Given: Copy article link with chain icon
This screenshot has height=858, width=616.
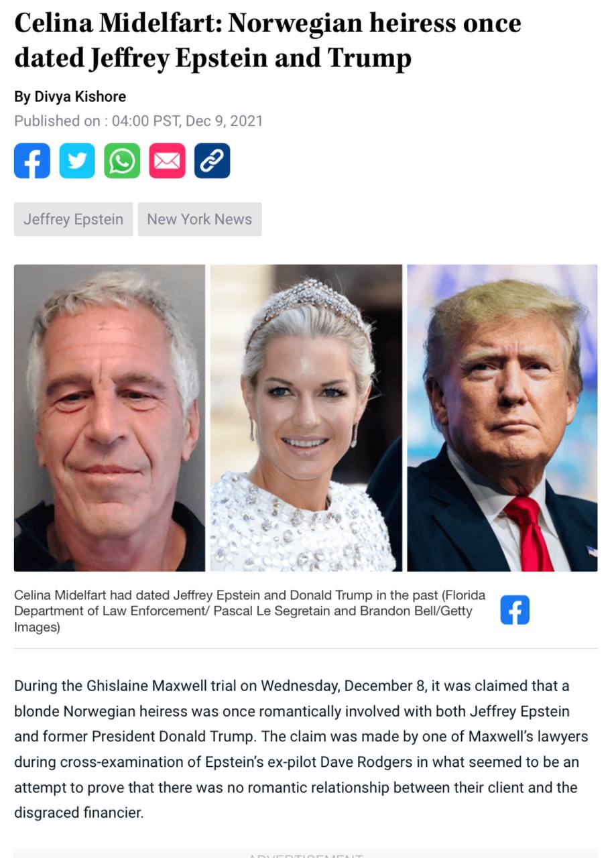Looking at the screenshot, I should 212,161.
